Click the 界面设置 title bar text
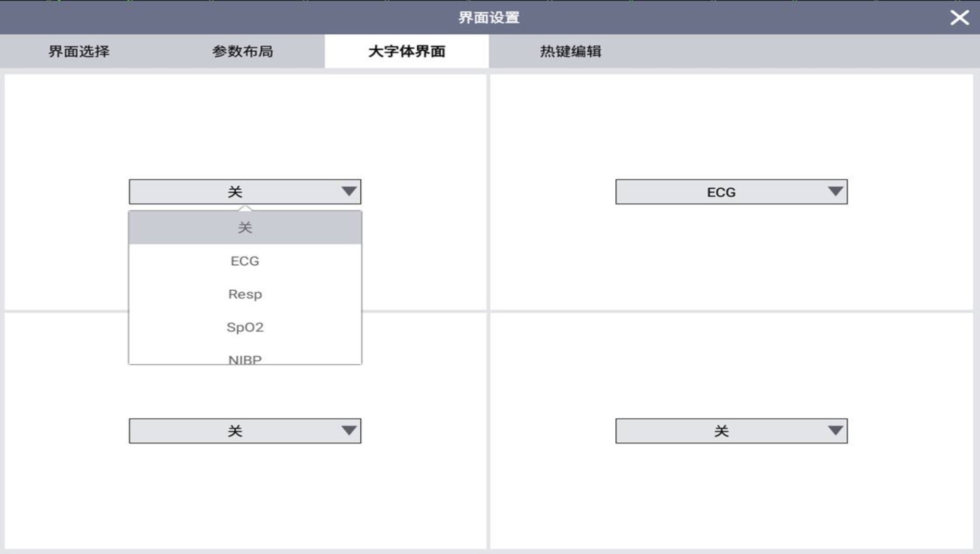This screenshot has height=554, width=980. (x=489, y=18)
